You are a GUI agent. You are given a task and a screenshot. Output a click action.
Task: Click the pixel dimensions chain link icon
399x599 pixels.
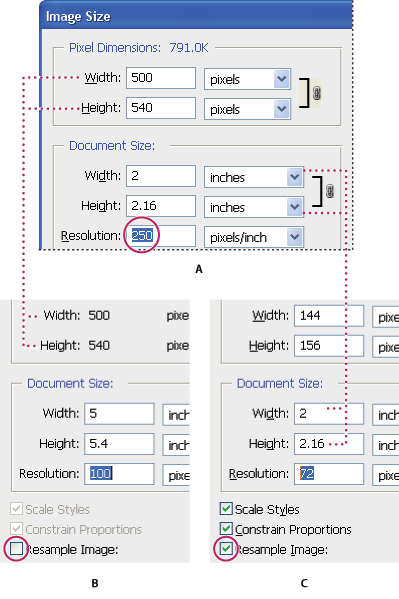click(x=316, y=93)
